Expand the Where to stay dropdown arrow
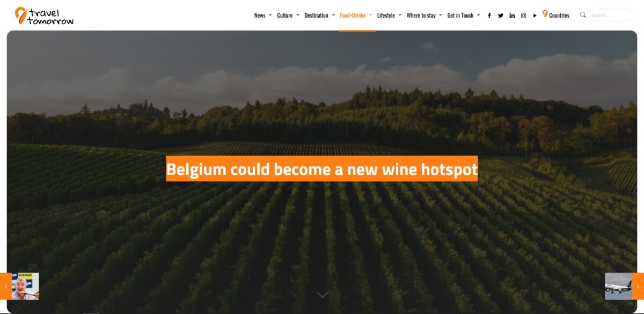Image resolution: width=644 pixels, height=314 pixels. click(x=441, y=15)
